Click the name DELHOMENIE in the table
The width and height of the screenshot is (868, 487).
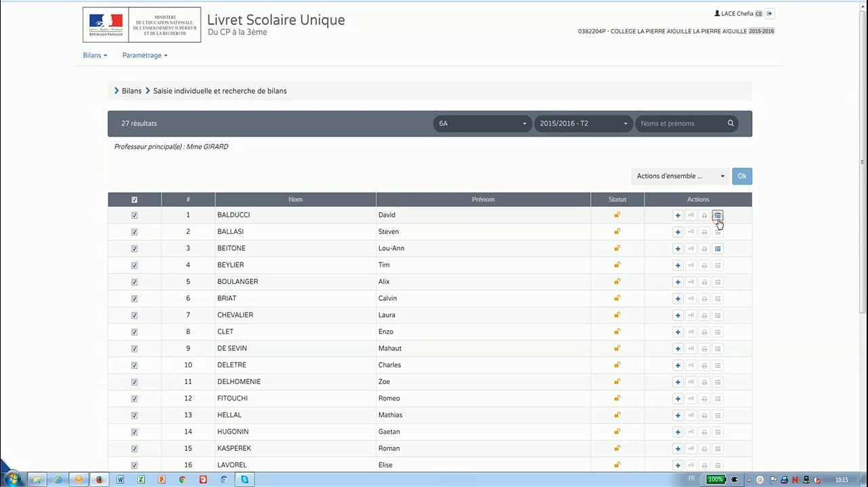click(x=239, y=381)
